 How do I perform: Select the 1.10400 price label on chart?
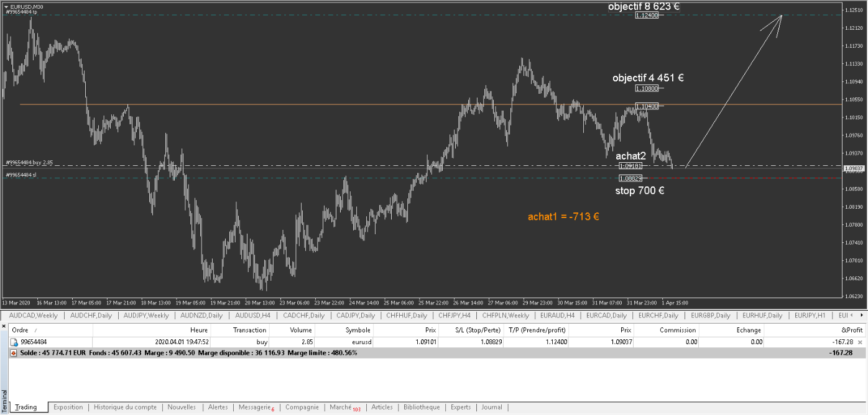pyautogui.click(x=647, y=106)
